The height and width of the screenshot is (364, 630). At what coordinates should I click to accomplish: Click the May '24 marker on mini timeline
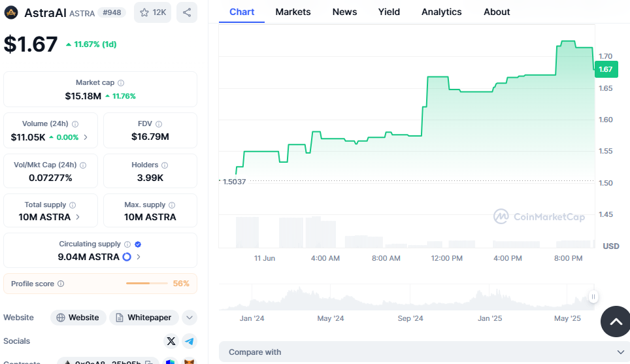[x=331, y=318]
